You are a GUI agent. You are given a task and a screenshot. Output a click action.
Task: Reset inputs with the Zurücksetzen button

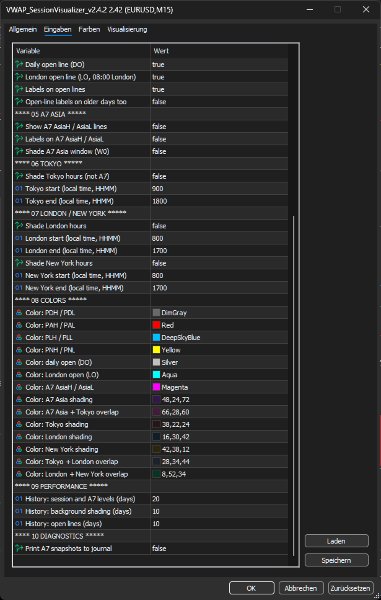(x=351, y=588)
